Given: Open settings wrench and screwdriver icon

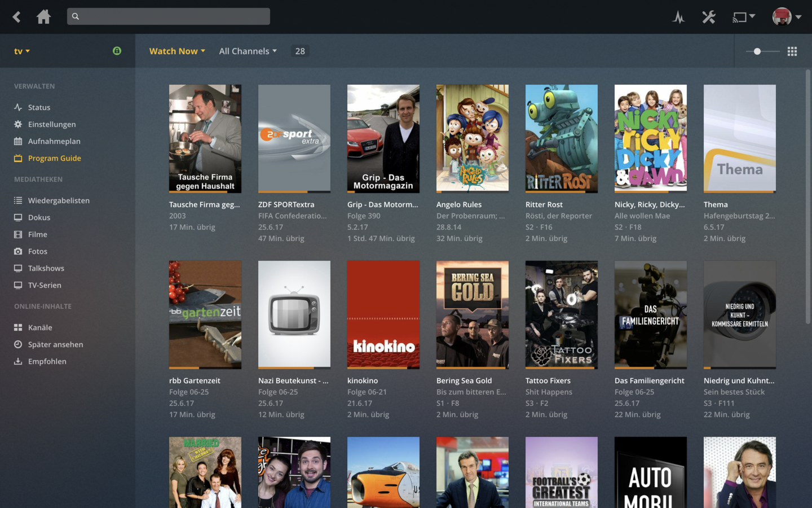Looking at the screenshot, I should tap(709, 17).
